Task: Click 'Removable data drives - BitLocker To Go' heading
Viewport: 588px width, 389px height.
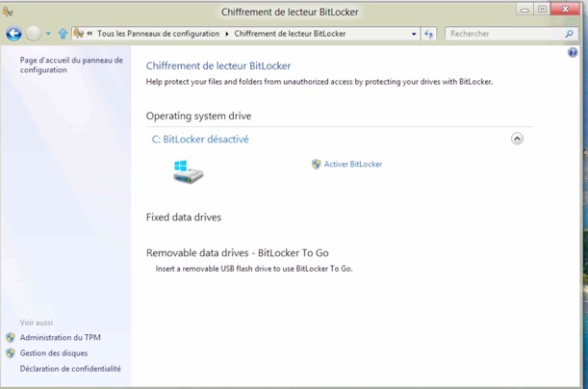Action: pyautogui.click(x=238, y=253)
